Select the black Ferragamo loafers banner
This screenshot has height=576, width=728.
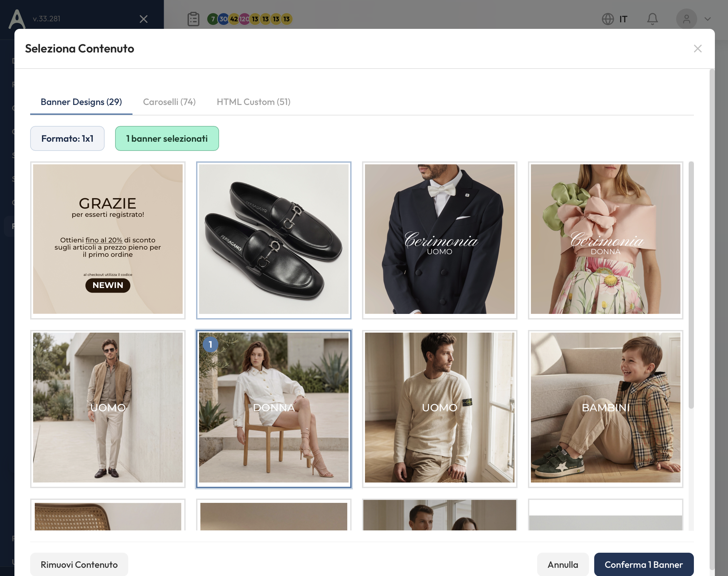[x=274, y=240]
